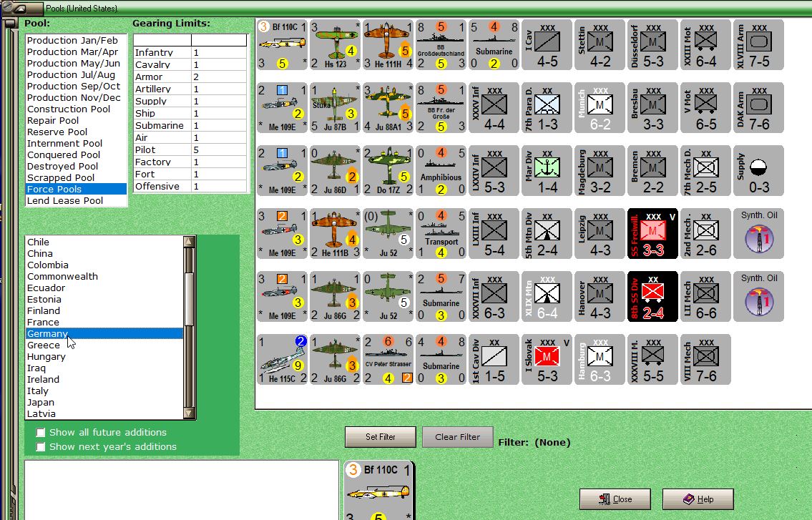Viewport: 812px width, 520px height.
Task: Click the Stettin 4-2 militia counter
Action: tap(599, 45)
